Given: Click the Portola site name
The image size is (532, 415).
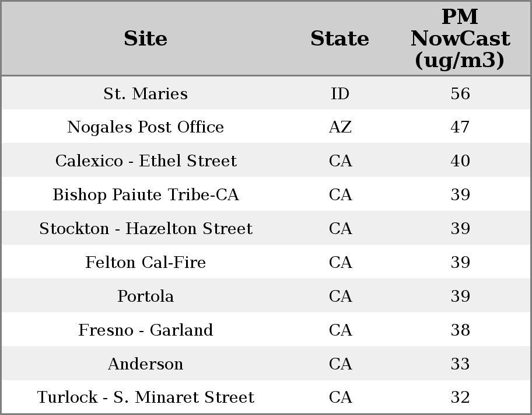Looking at the screenshot, I should pyautogui.click(x=146, y=297).
